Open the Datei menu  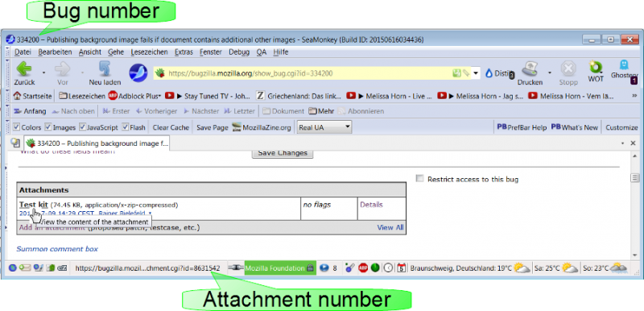click(x=23, y=52)
